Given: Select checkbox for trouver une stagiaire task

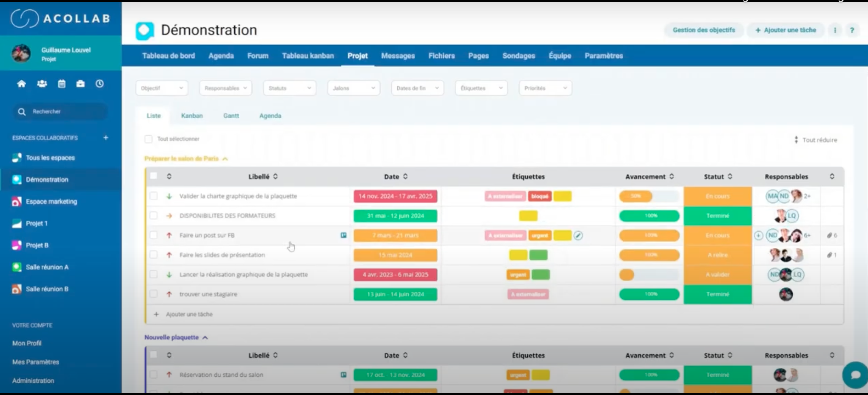Looking at the screenshot, I should [x=153, y=294].
